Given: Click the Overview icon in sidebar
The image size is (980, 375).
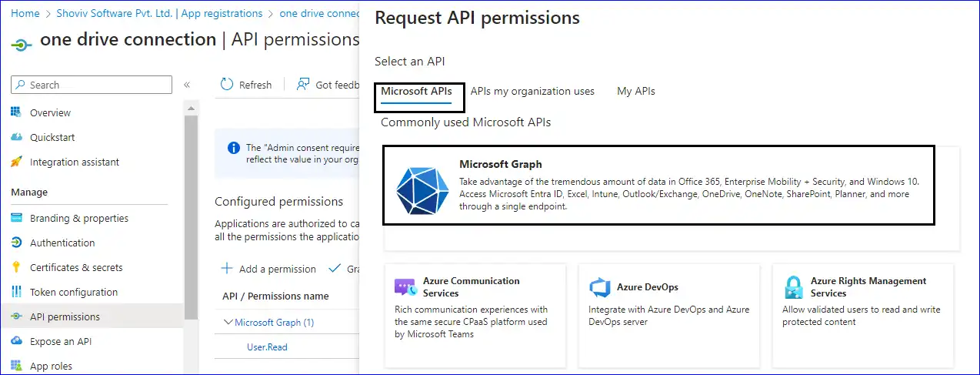Looking at the screenshot, I should coord(16,112).
